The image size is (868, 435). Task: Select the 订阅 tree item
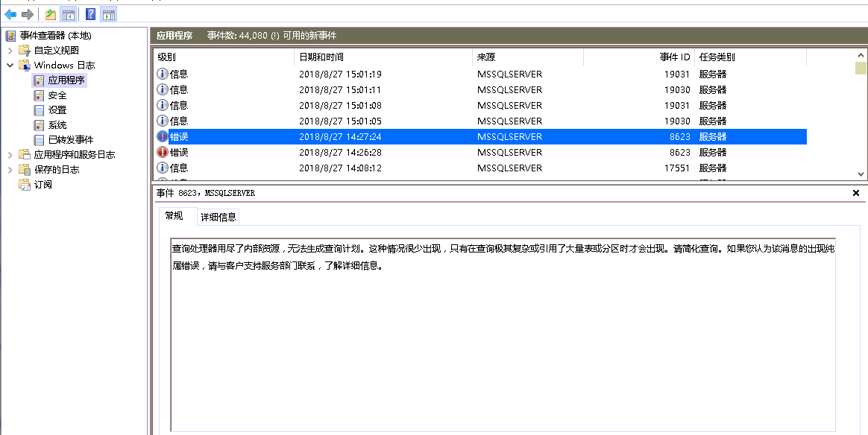click(43, 185)
